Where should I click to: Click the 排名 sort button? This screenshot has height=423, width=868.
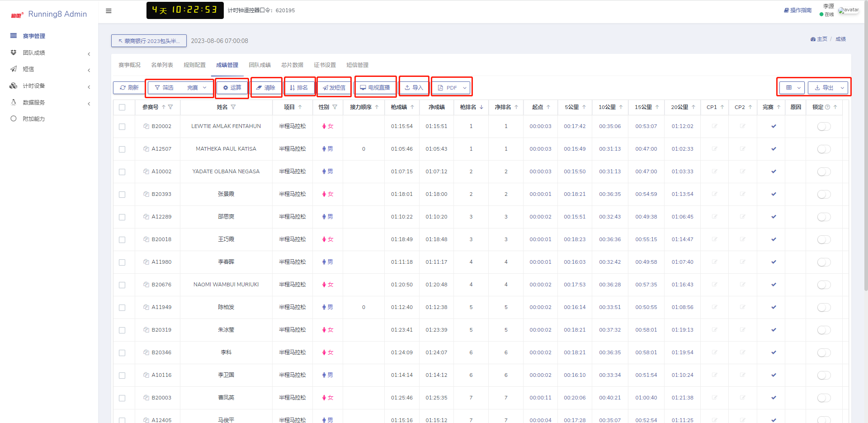click(299, 88)
